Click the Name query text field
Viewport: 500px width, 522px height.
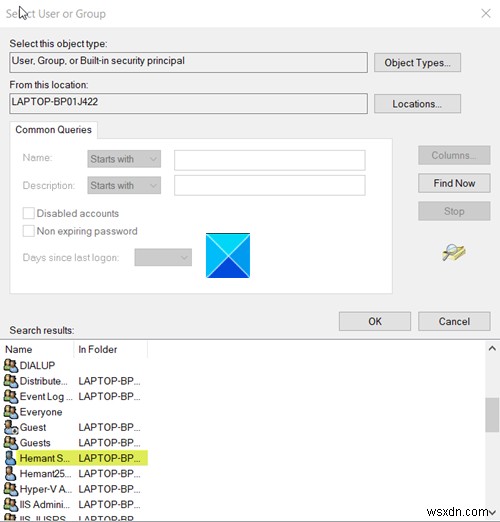pyautogui.click(x=270, y=160)
